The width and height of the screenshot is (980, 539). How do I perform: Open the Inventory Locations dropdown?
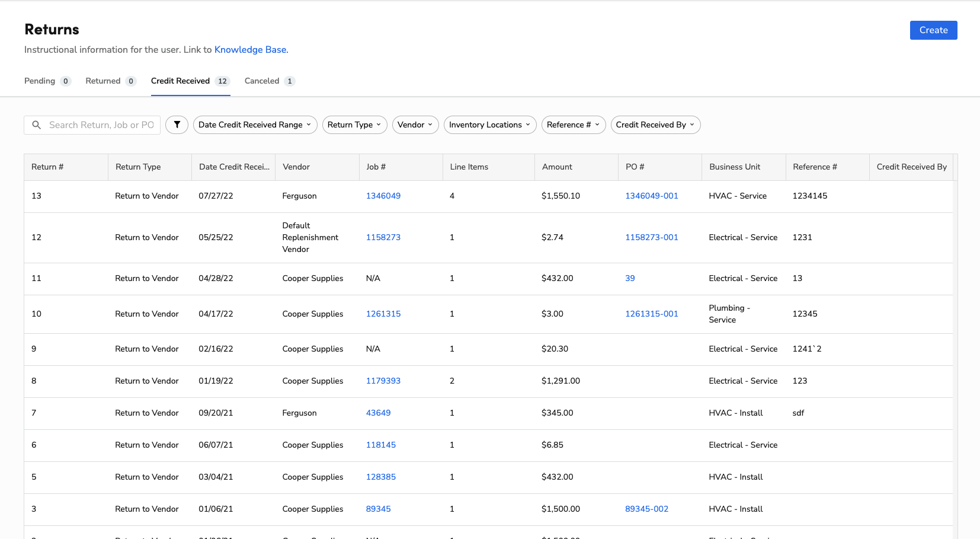tap(489, 125)
